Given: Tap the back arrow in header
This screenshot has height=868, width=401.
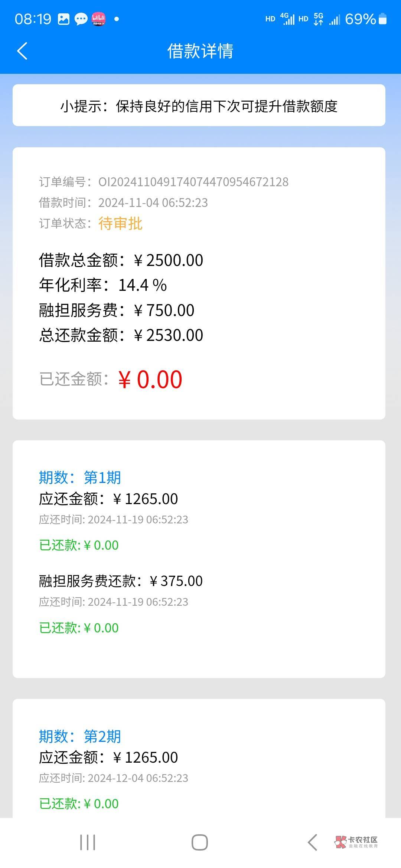Looking at the screenshot, I should (22, 51).
